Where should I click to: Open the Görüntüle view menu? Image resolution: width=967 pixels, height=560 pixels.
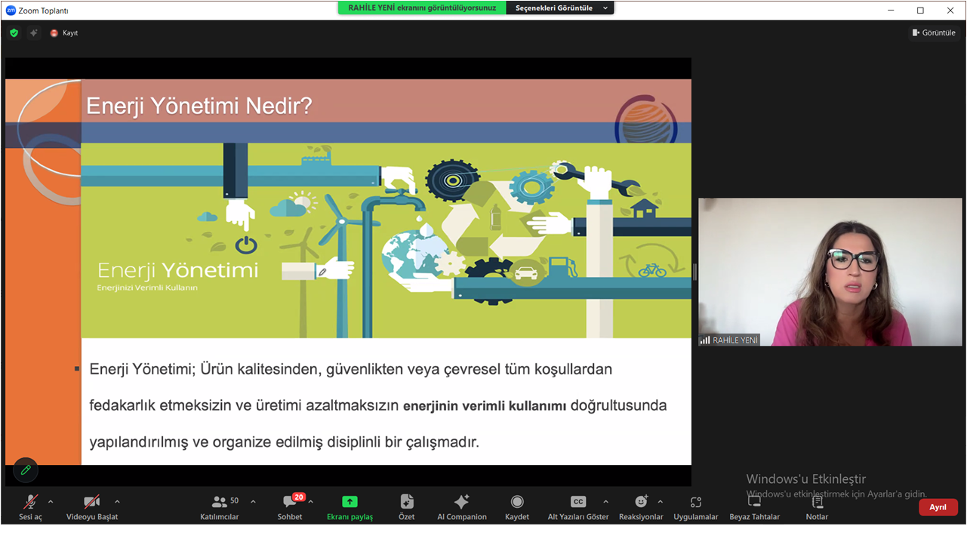934,32
